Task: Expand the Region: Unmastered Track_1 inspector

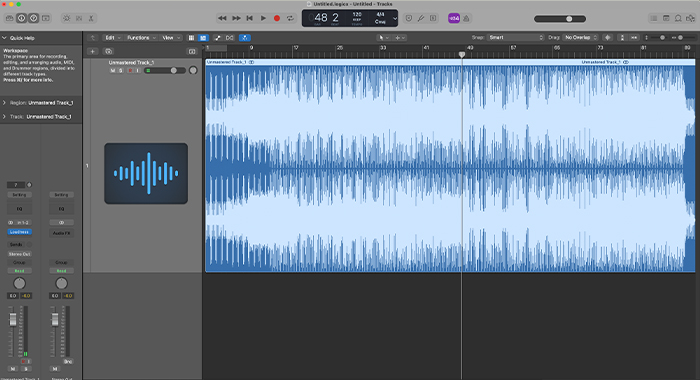Action: coord(4,103)
